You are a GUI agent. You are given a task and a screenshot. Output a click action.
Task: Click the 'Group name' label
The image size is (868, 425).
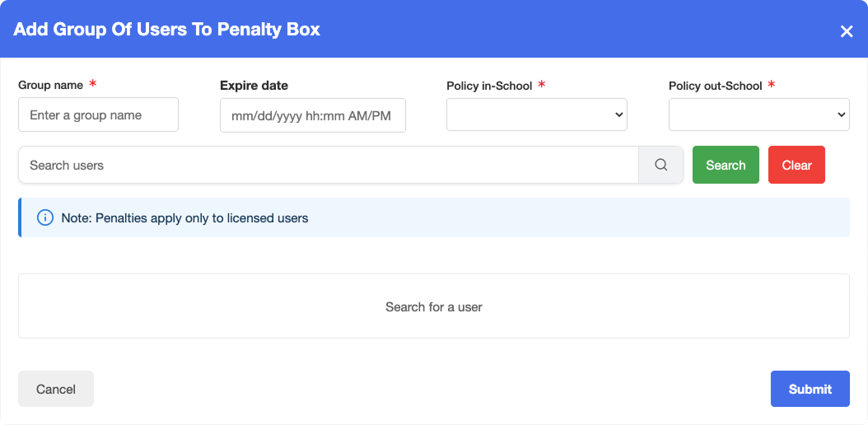coord(51,85)
